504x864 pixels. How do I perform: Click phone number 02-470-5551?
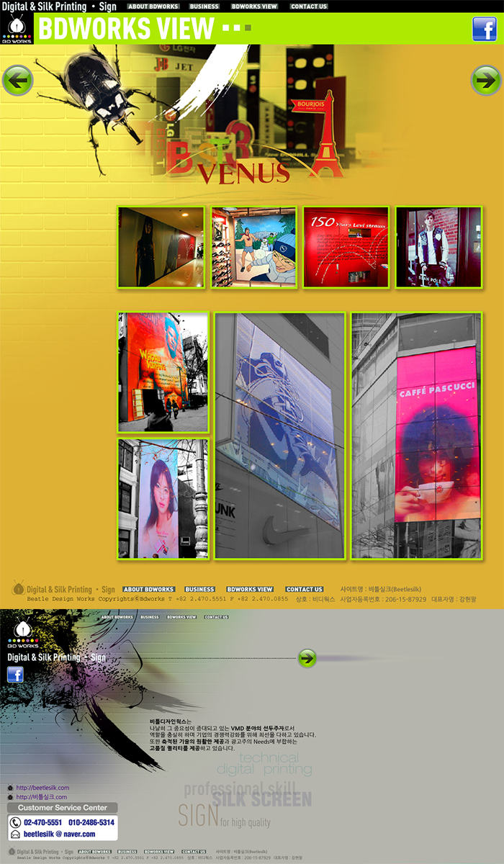[x=42, y=822]
